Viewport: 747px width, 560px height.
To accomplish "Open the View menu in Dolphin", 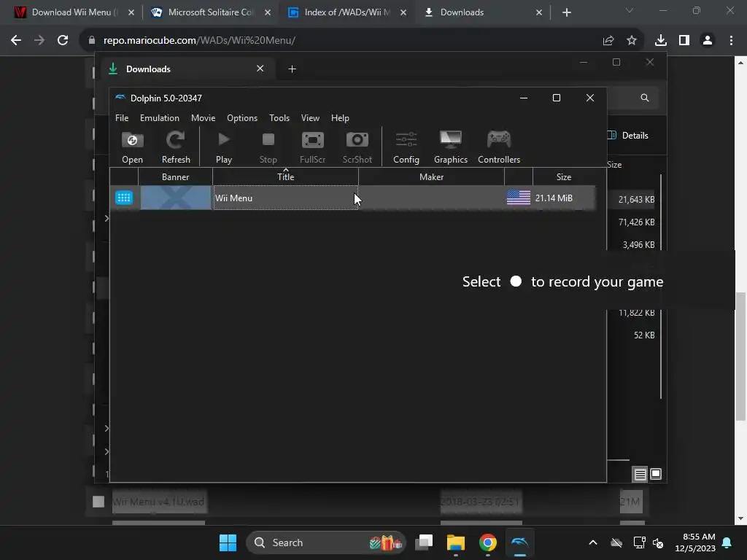I will (310, 118).
